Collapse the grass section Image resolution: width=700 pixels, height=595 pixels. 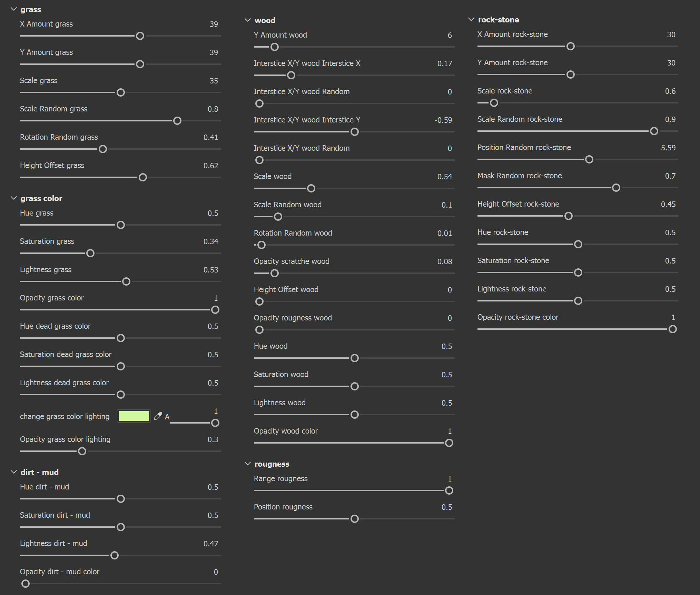click(x=14, y=9)
